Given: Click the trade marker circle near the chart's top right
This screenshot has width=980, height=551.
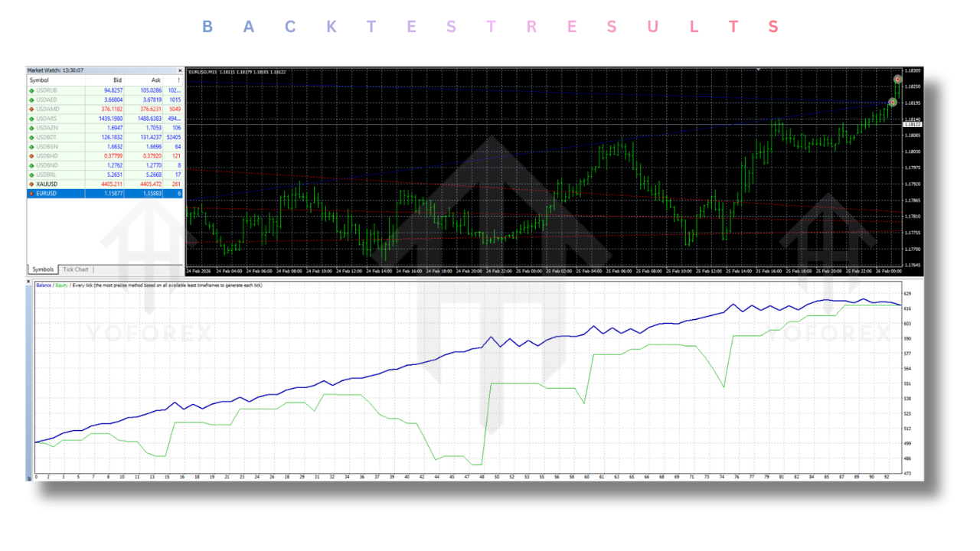Looking at the screenshot, I should [x=897, y=79].
